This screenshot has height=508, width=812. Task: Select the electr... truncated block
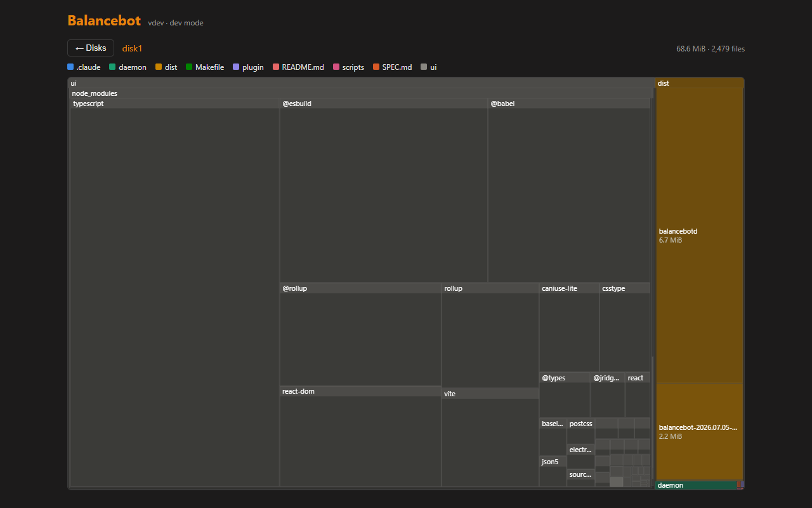[580, 457]
